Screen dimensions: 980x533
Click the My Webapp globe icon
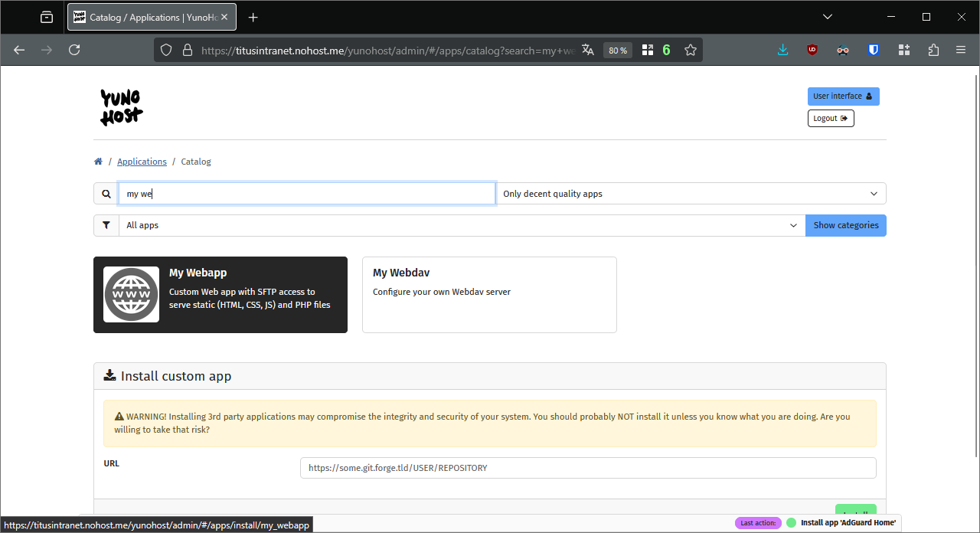[x=131, y=295]
